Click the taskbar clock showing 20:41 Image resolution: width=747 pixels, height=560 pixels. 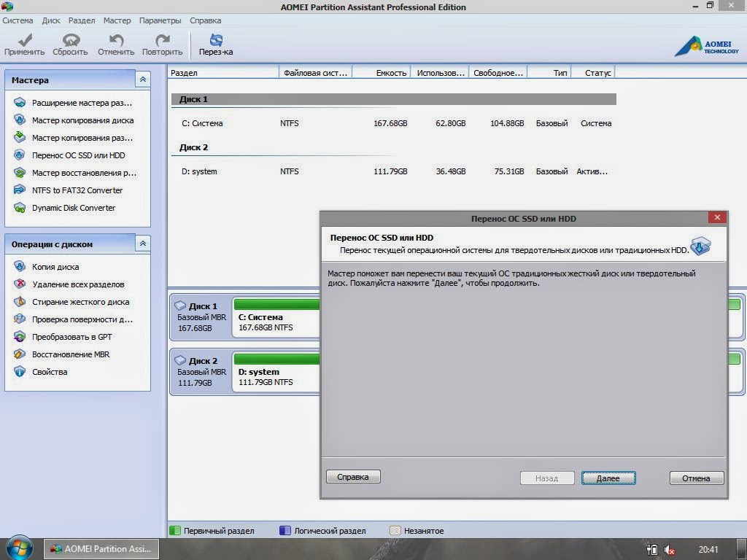[x=708, y=550]
